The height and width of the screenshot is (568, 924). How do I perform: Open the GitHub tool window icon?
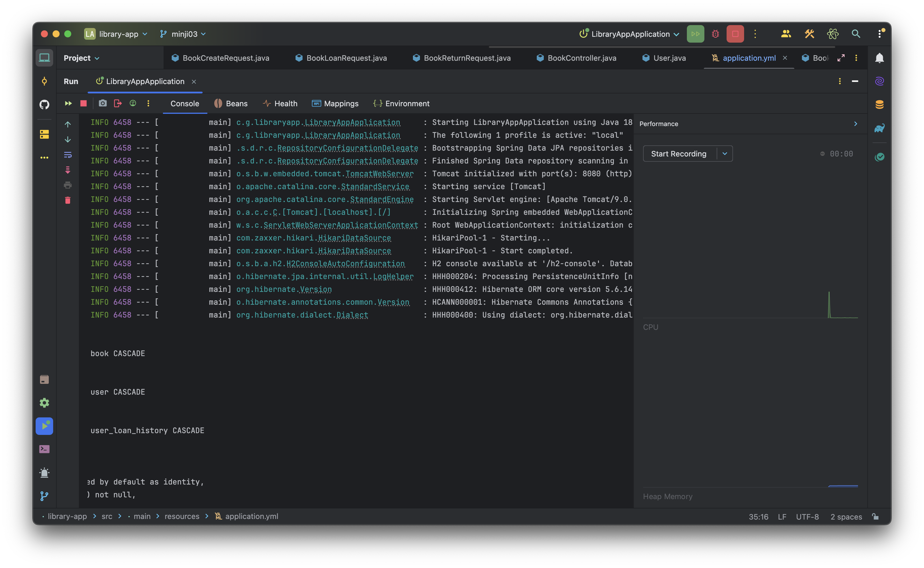coord(44,104)
